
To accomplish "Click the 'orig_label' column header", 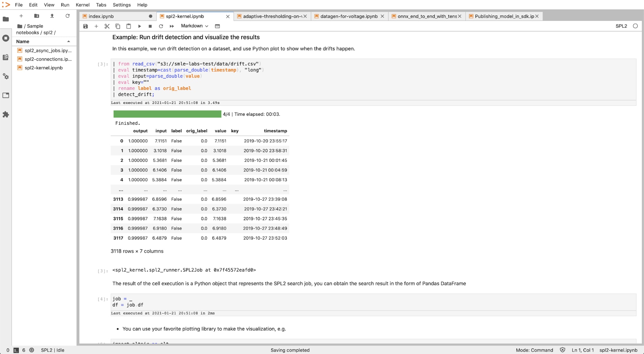I will coord(197,131).
